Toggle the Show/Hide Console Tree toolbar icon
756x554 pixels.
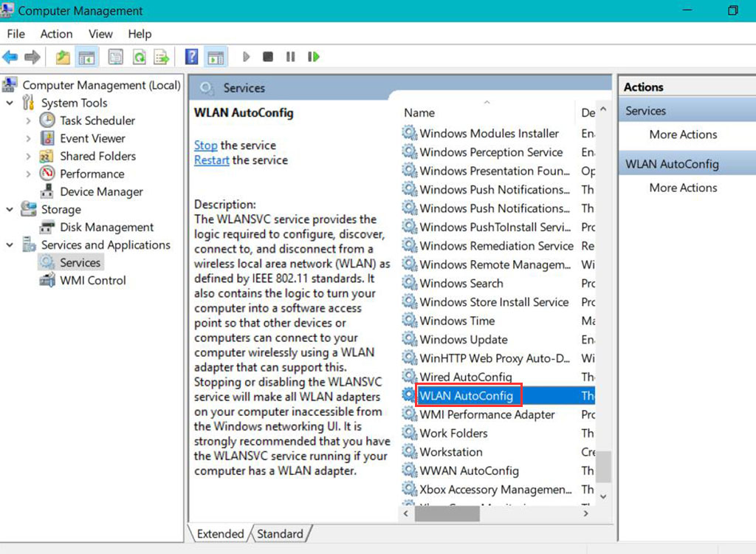[x=87, y=57]
